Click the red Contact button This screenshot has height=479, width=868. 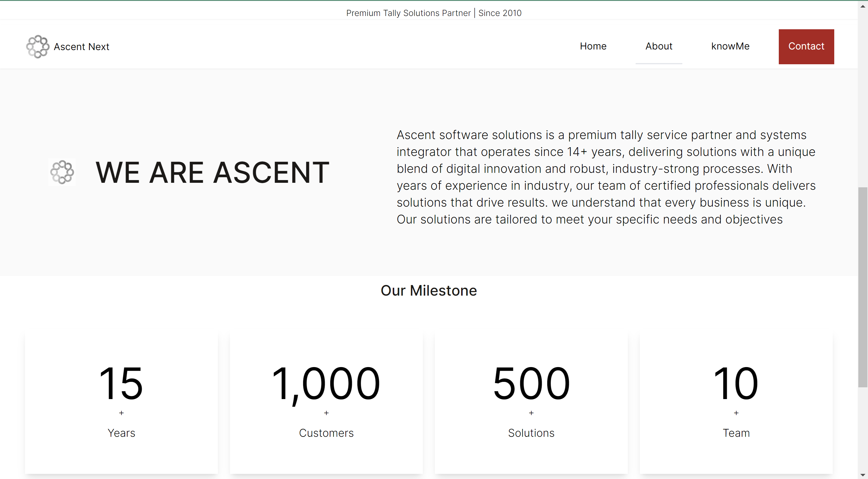point(806,46)
